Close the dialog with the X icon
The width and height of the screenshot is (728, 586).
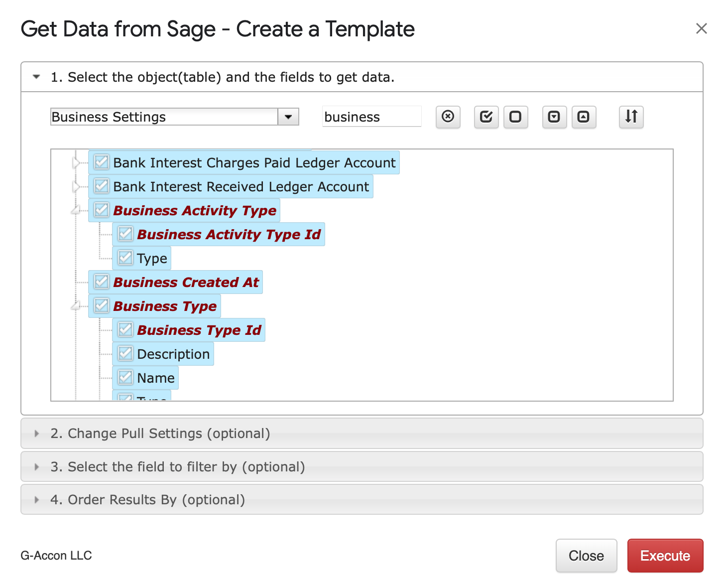coord(701,29)
